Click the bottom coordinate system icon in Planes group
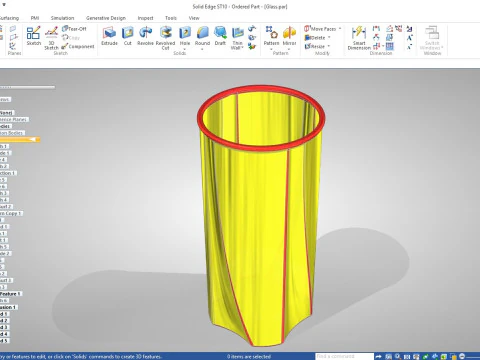Viewport: 480px width, 360px height. pyautogui.click(x=13, y=46)
